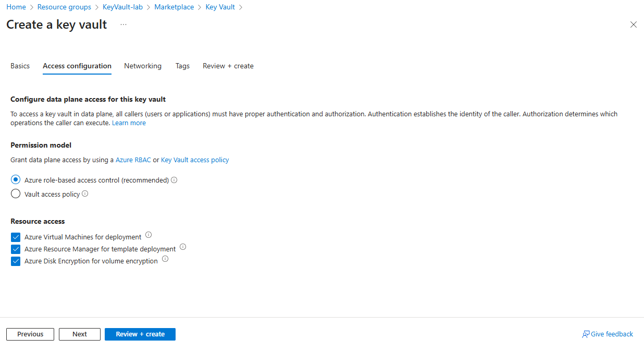
Task: Open the Learn more link
Action: tap(129, 123)
